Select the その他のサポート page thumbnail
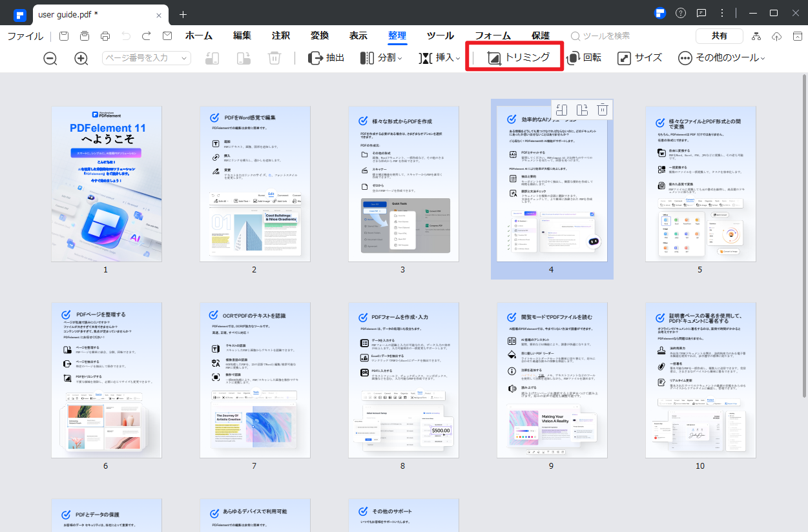808x532 pixels. click(x=404, y=515)
